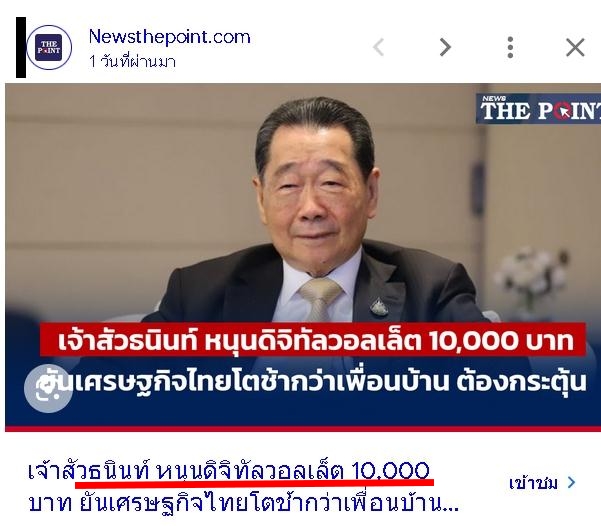Click the flower vase in photo background
601x526 pixels.
pos(531,282)
